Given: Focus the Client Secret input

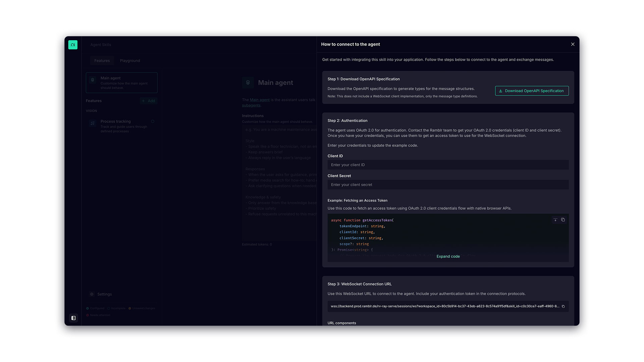Looking at the screenshot, I should coord(448,185).
